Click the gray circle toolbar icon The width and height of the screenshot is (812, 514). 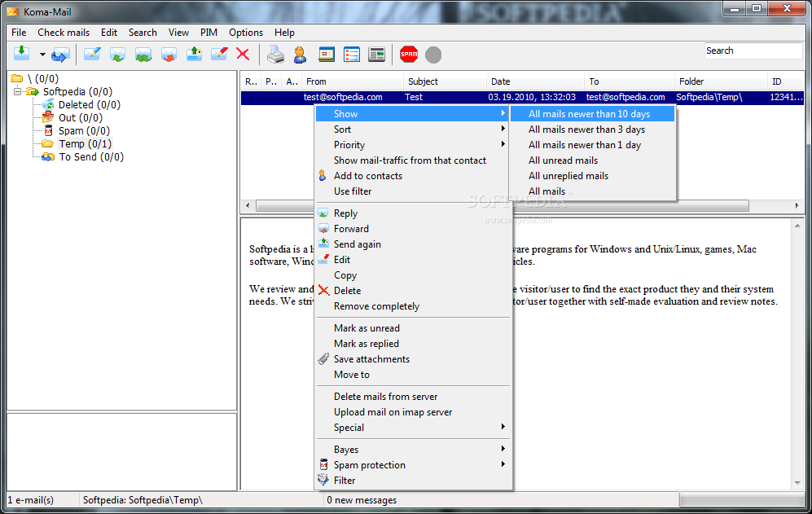[x=433, y=55]
